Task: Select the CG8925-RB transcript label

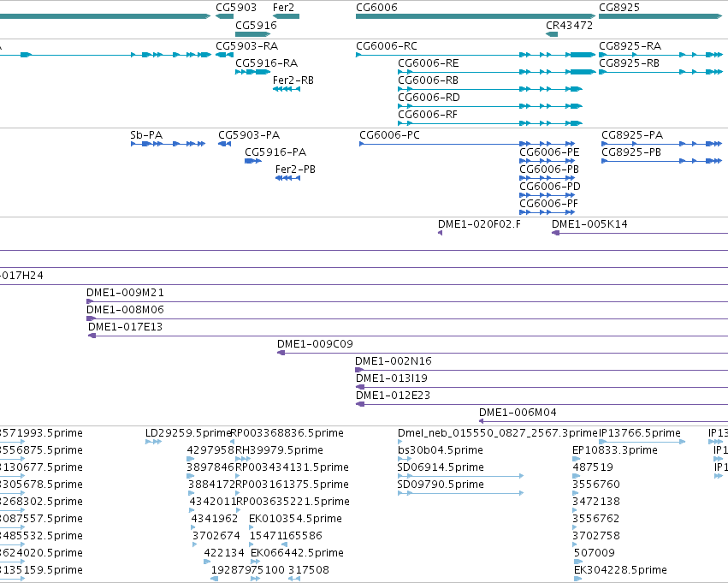Action: tap(629, 63)
